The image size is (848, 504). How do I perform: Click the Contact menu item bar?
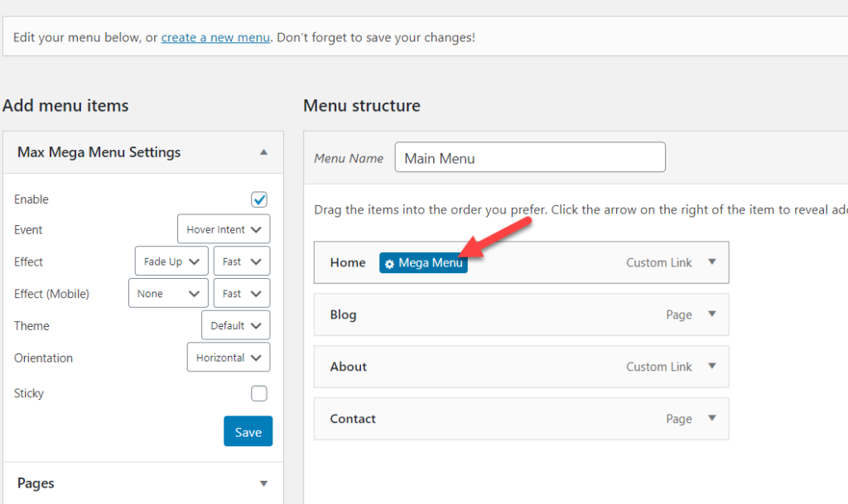(497, 419)
